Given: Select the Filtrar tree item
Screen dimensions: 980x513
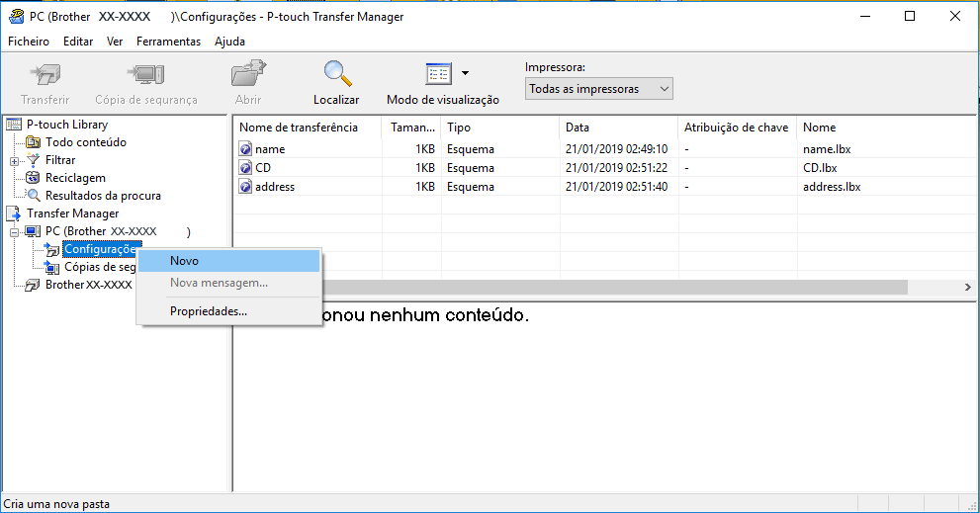Looking at the screenshot, I should pos(60,160).
